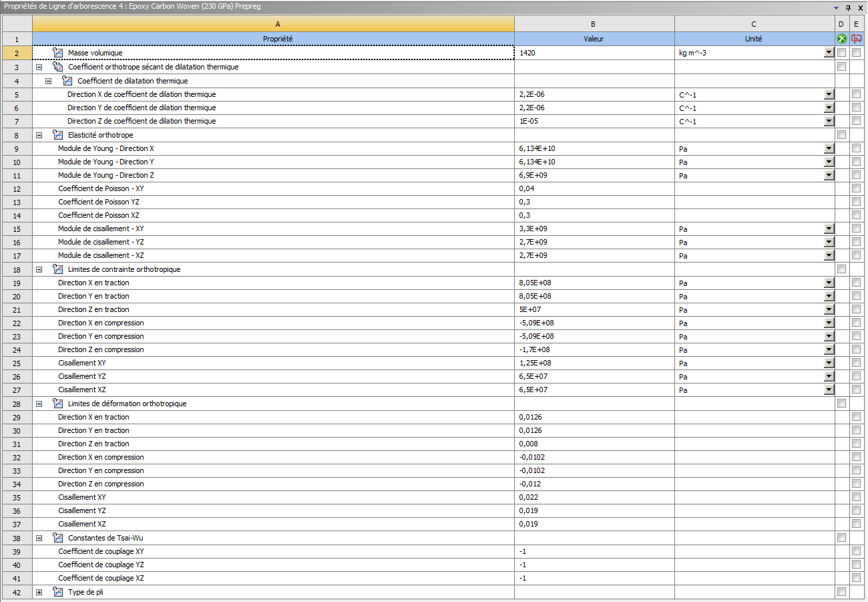Select the Propriété column header
This screenshot has height=602, width=868.
[x=273, y=39]
